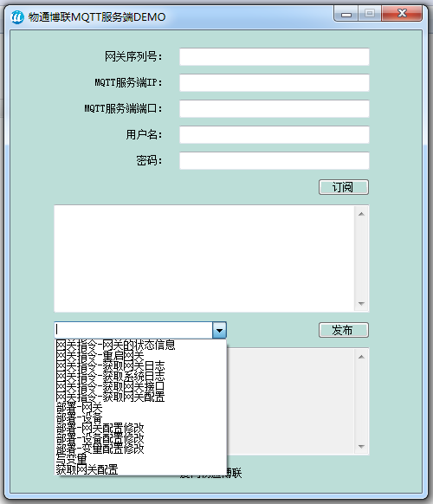Select 部署-网关 list entry
Image resolution: width=433 pixels, height=504 pixels.
[x=140, y=408]
